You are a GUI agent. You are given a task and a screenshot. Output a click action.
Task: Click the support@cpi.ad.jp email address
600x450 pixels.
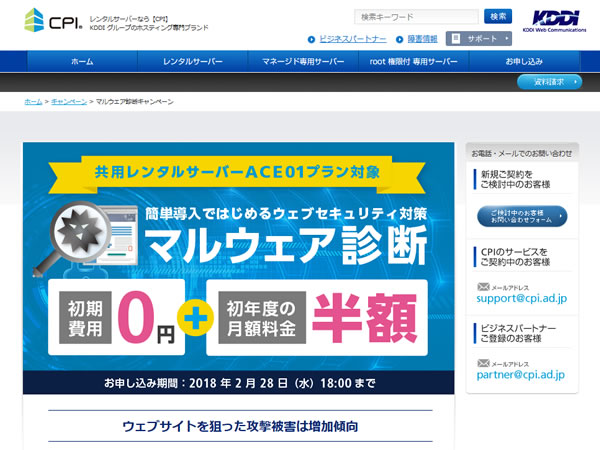[522, 298]
